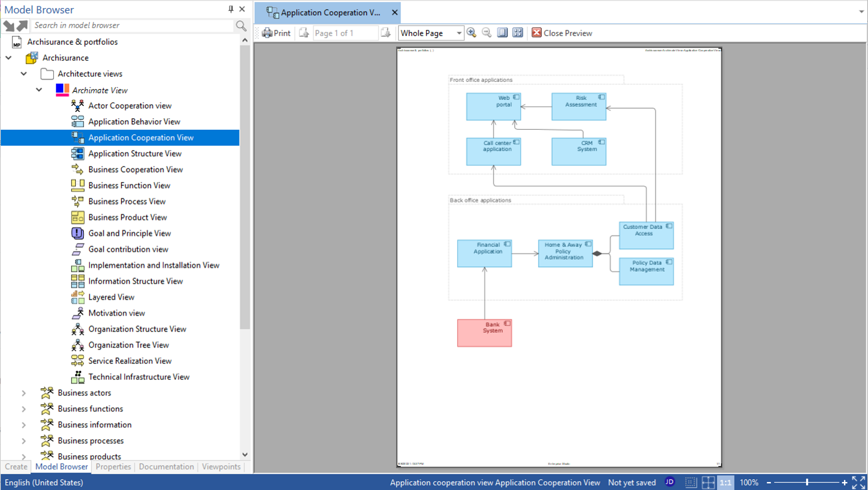Open the Whole Page zoom dropdown
Viewport: 868px width, 490px height.
click(459, 33)
